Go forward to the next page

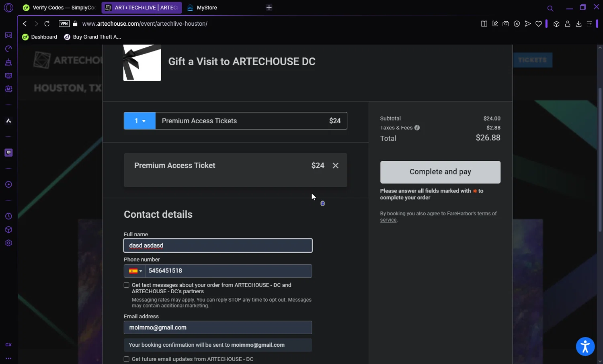tap(36, 24)
